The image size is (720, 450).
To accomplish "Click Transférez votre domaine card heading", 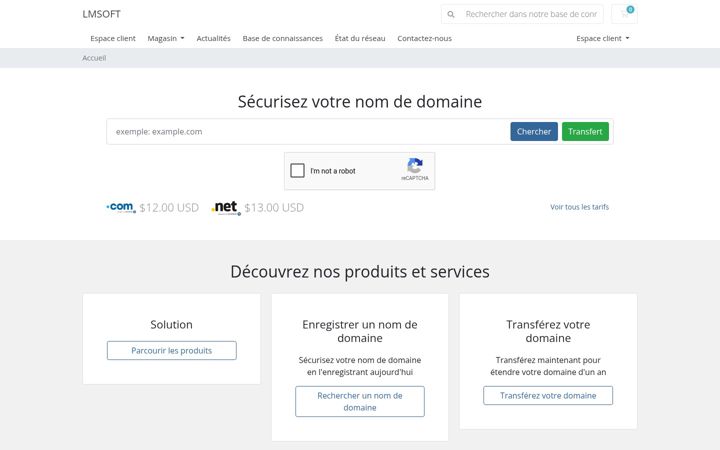I will 548,331.
